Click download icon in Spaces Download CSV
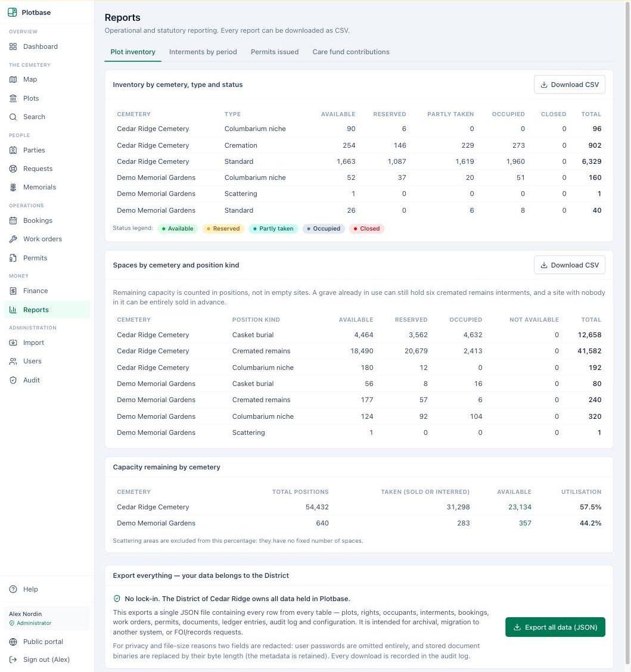 point(543,265)
